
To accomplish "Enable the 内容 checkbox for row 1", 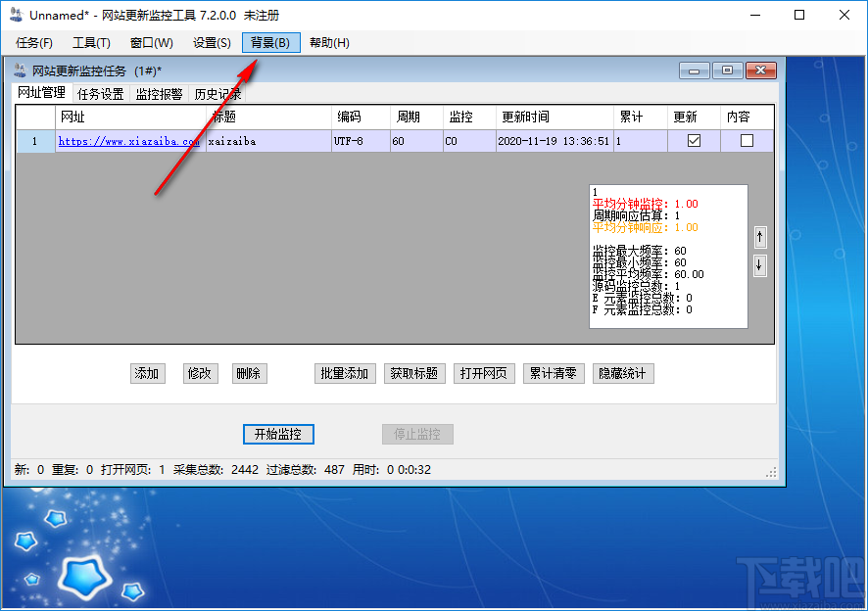I will (x=747, y=140).
